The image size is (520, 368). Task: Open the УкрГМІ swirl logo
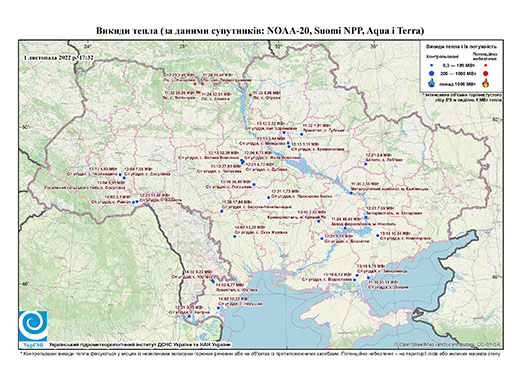[33, 326]
